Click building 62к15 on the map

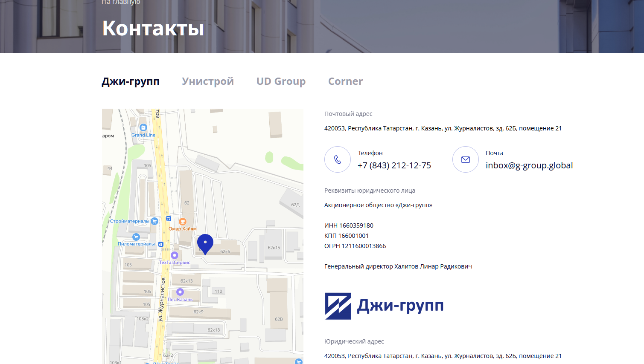[274, 247]
